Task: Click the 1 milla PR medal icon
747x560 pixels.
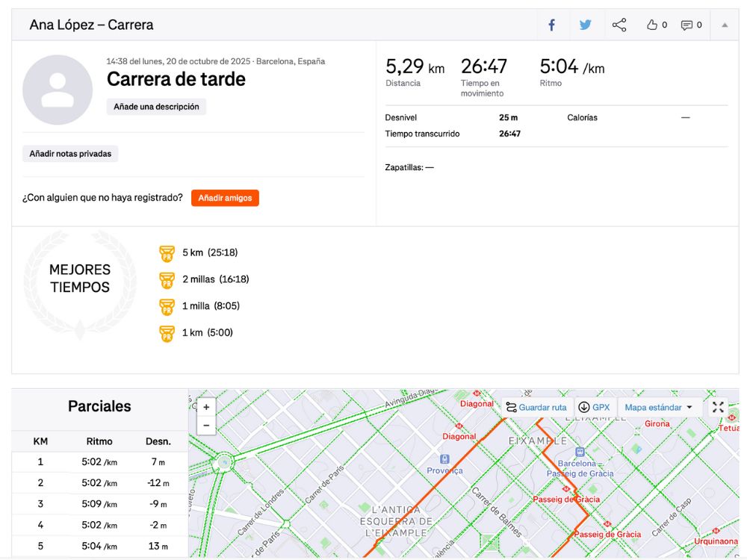Action: (167, 306)
